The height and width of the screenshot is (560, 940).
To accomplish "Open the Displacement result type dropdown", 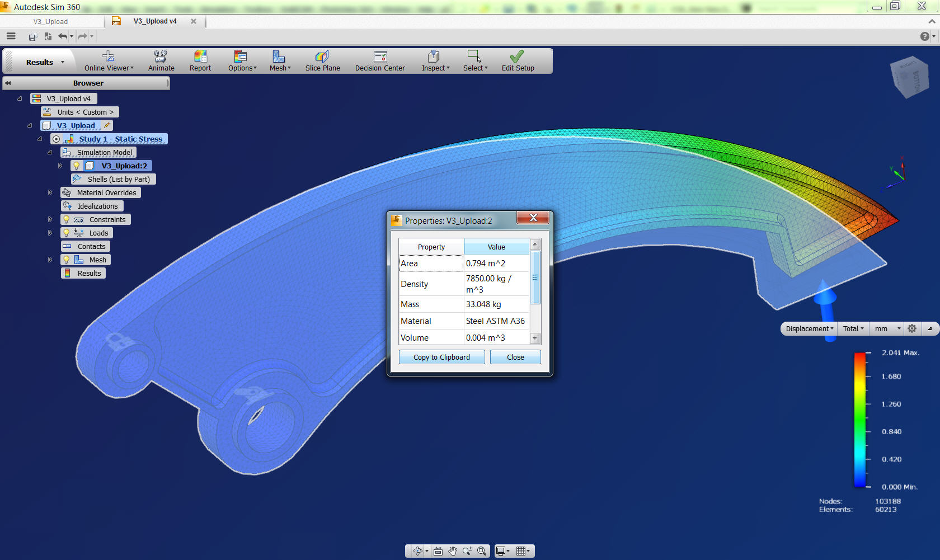I will (809, 328).
